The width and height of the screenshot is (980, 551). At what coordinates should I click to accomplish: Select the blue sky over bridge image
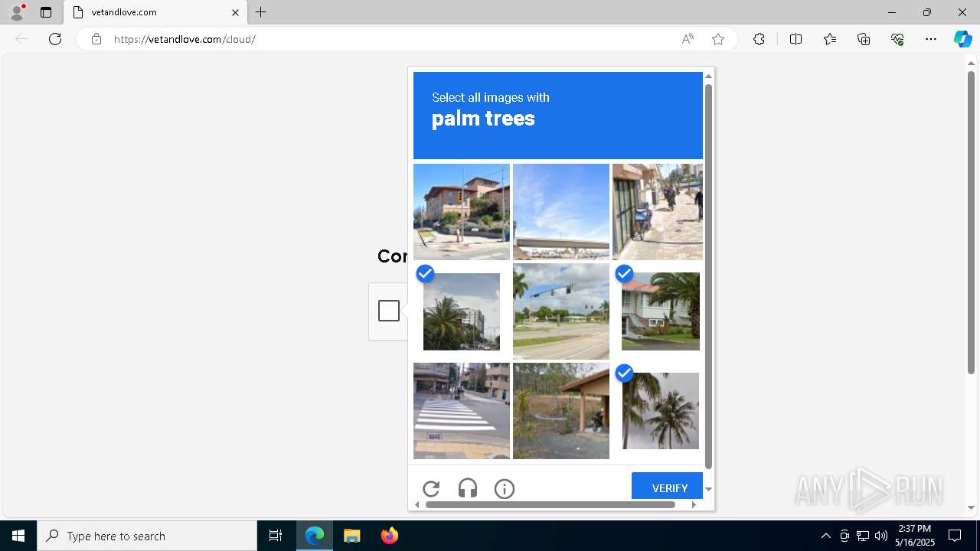pos(561,212)
